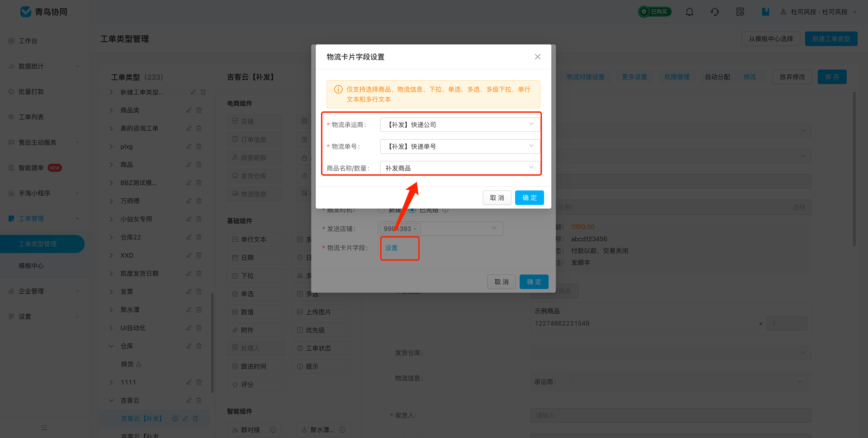Click the product quantity input field

click(x=786, y=323)
